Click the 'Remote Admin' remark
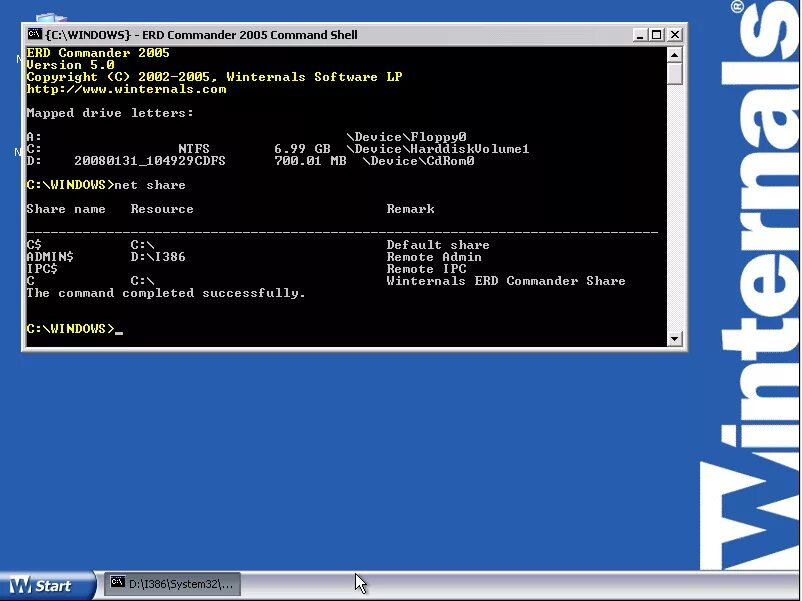The image size is (803, 601). (x=434, y=257)
